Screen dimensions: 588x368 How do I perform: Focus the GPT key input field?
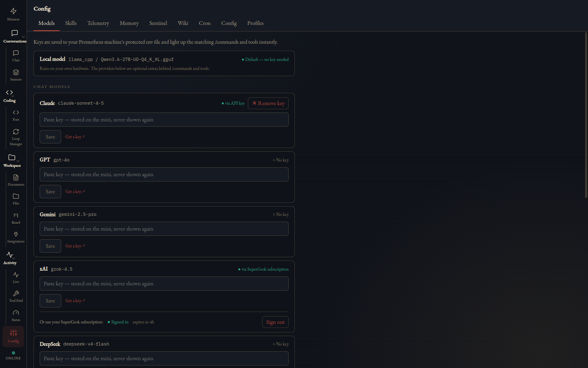tap(164, 175)
